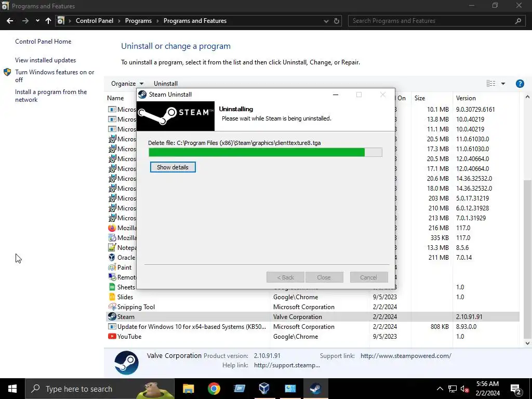Click the network tray icon
Image resolution: width=532 pixels, height=399 pixels.
point(453,389)
